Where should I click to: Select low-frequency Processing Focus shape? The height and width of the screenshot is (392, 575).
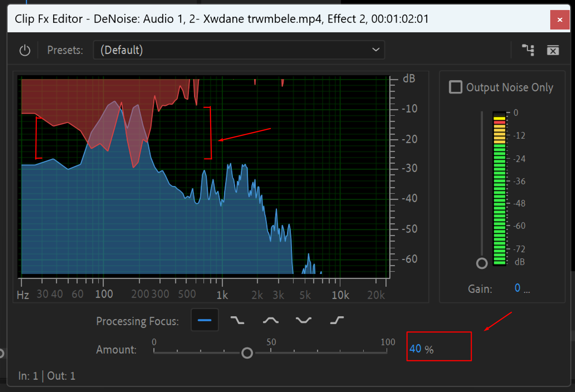click(x=237, y=320)
